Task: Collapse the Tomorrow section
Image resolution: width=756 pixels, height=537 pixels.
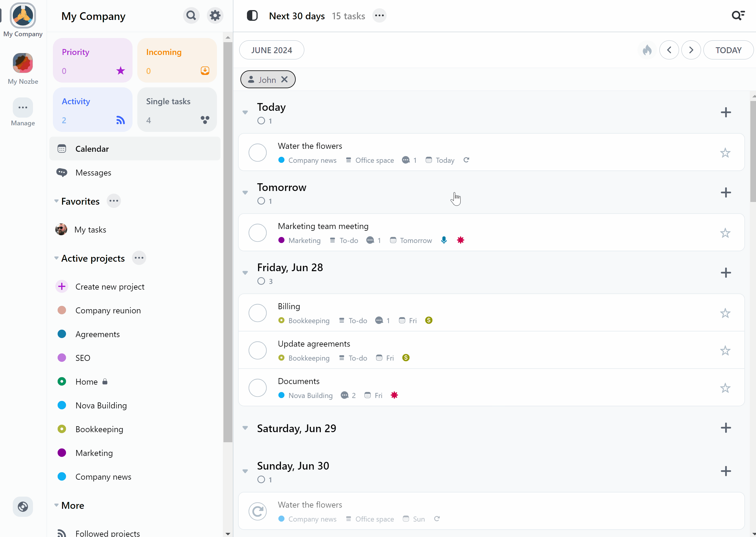Action: 245,192
